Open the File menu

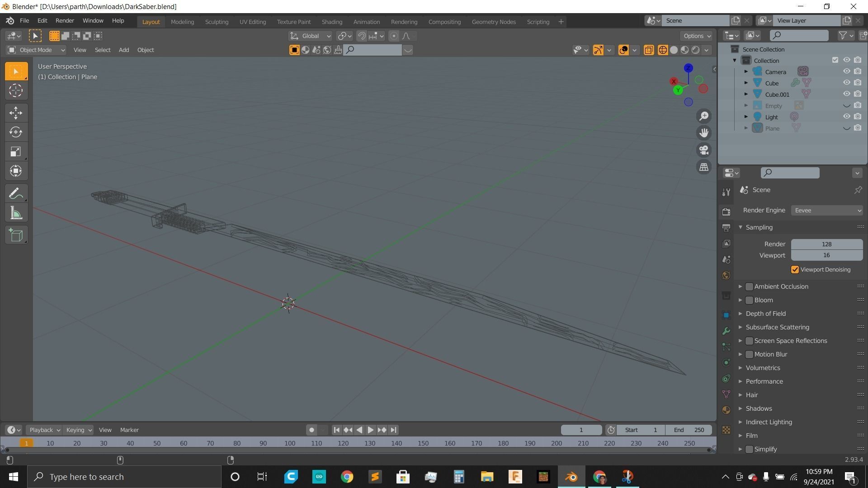point(24,21)
